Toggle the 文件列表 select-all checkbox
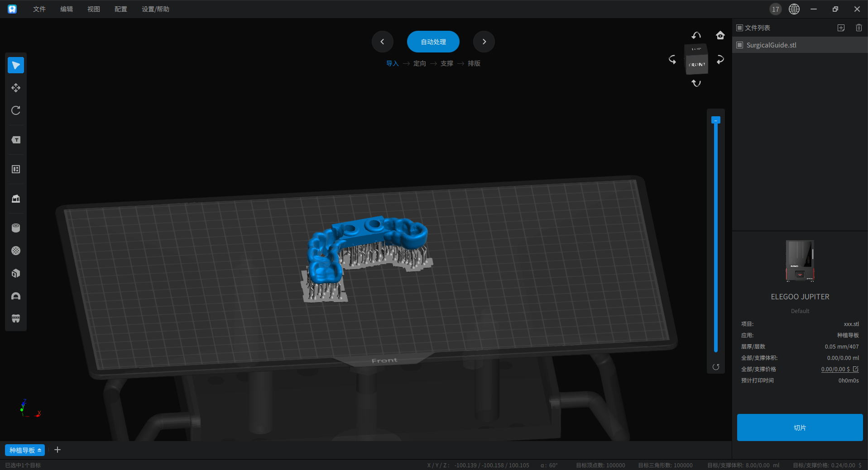Screen dimensions: 868x470 pyautogui.click(x=739, y=28)
